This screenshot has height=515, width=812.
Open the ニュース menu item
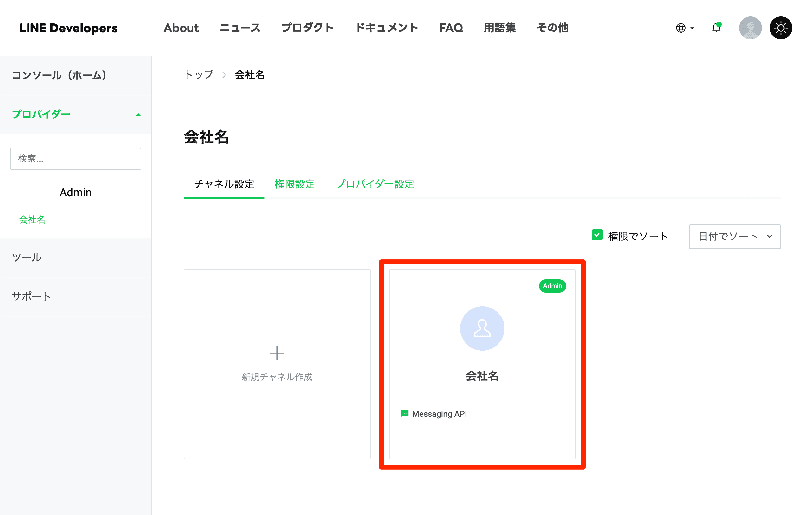coord(240,28)
